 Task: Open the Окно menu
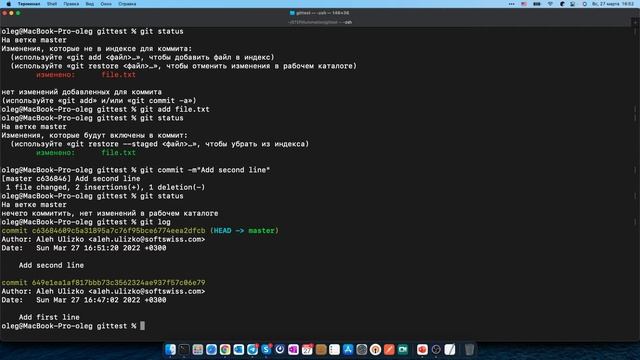106,4
